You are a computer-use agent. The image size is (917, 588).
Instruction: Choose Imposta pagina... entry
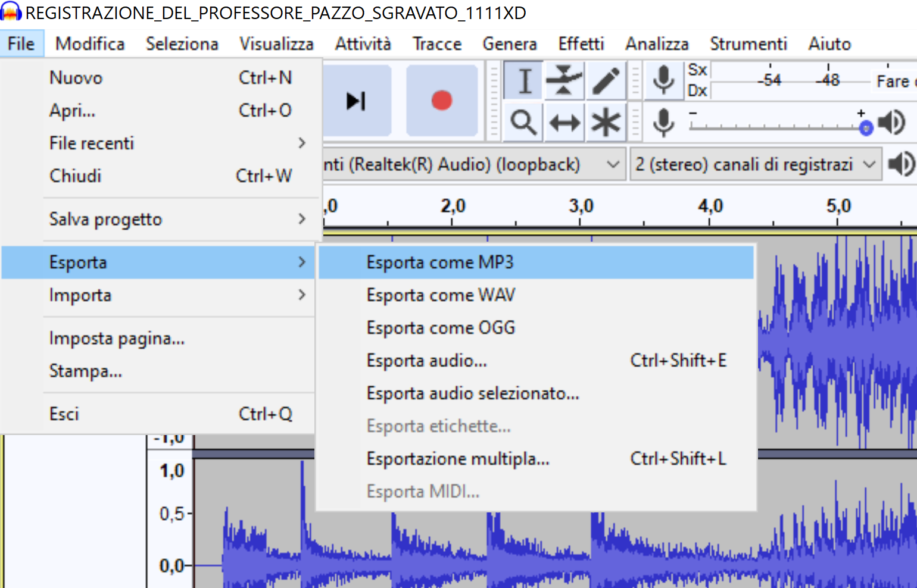click(158, 339)
